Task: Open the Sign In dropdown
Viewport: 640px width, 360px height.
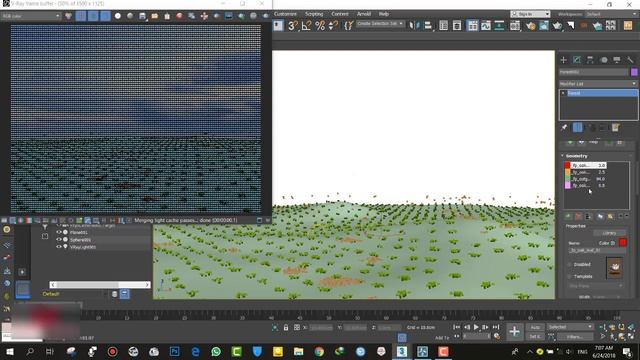Action: pos(530,14)
